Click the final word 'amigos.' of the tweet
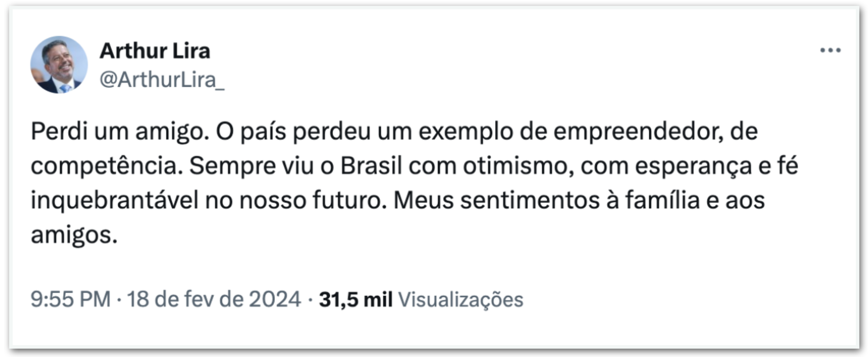This screenshot has width=868, height=357. coord(74,235)
